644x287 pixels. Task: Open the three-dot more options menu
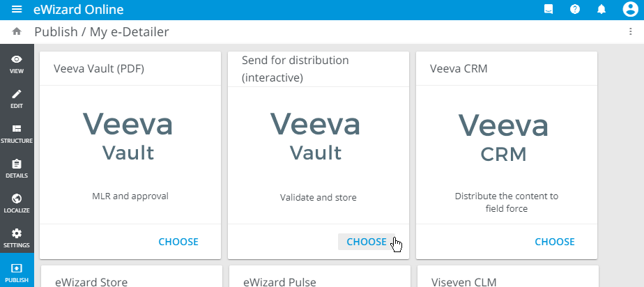click(x=631, y=32)
